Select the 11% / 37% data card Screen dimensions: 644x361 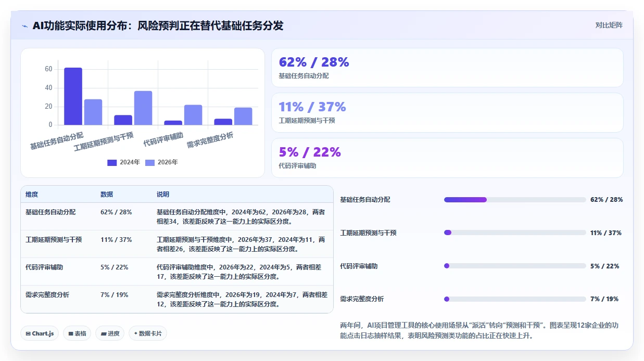click(447, 112)
